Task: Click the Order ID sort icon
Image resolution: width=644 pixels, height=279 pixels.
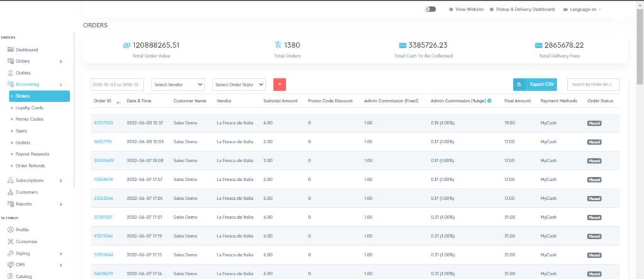Action: (x=118, y=102)
